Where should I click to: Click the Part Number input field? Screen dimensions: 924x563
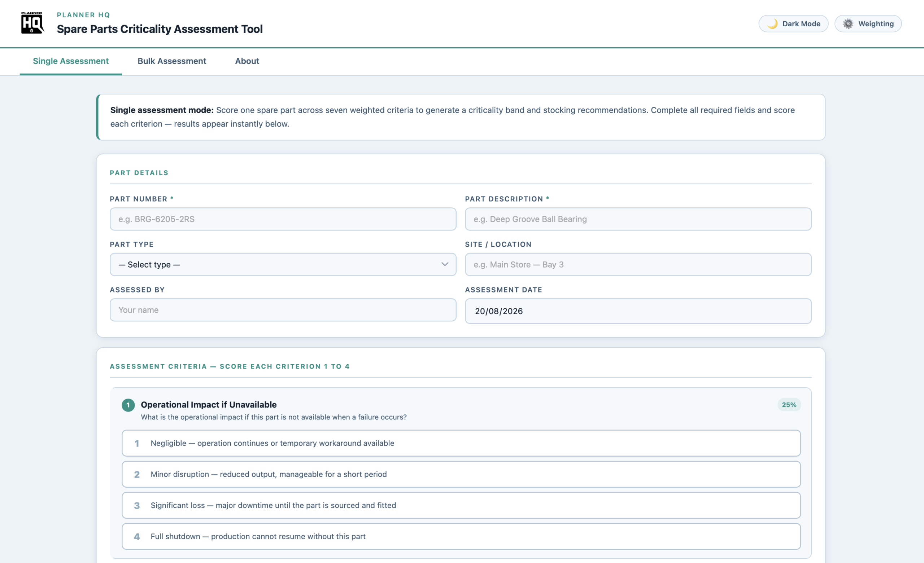pyautogui.click(x=283, y=219)
